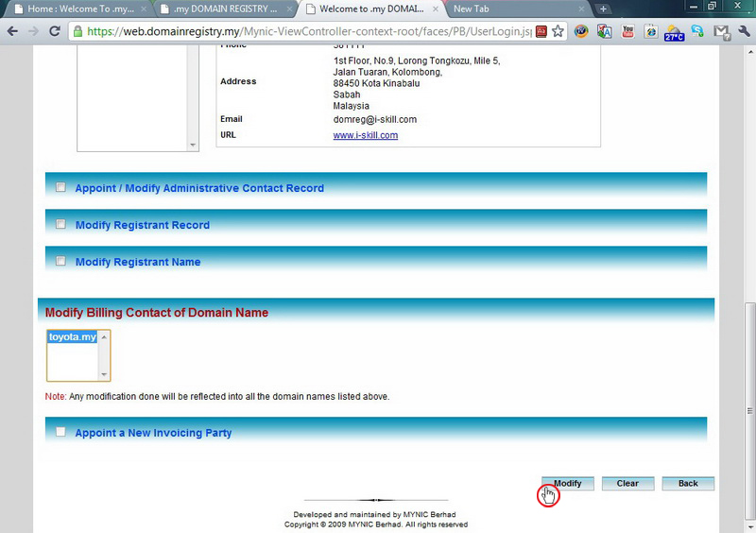Click down arrow of upper-left list box
Image resolution: width=756 pixels, height=533 pixels.
click(193, 146)
